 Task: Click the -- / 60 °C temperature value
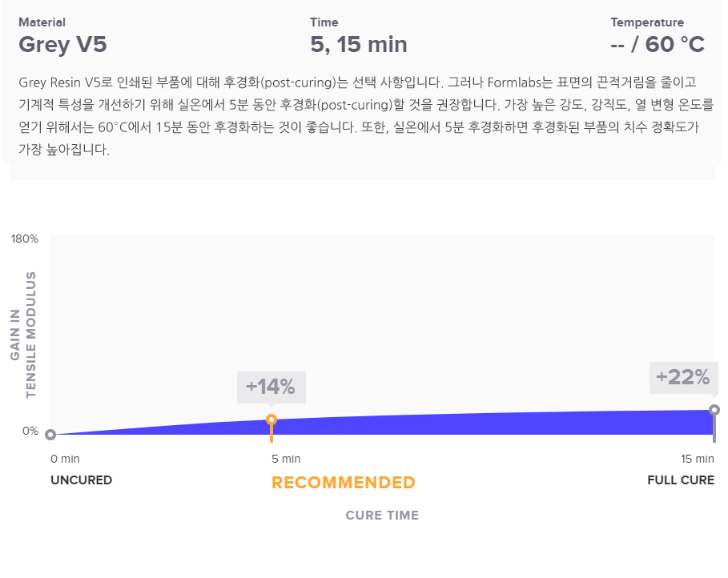tap(658, 45)
